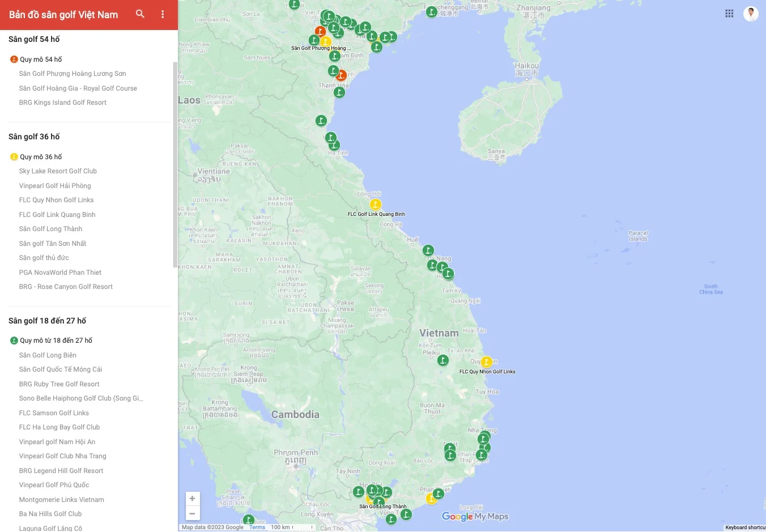Click the yellow Quy mô 36 hố icon
This screenshot has height=532, width=766.
pos(14,157)
